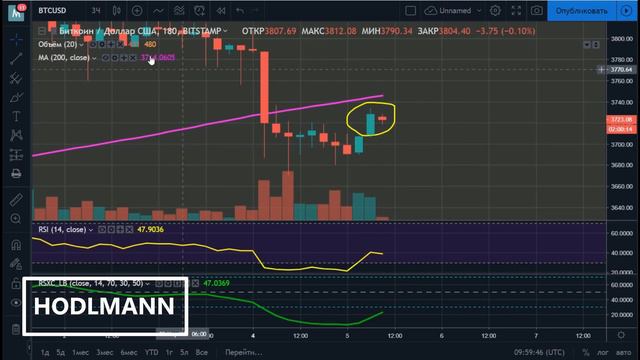The image size is (640, 360).
Task: Create a new price alert
Action: [x=200, y=11]
